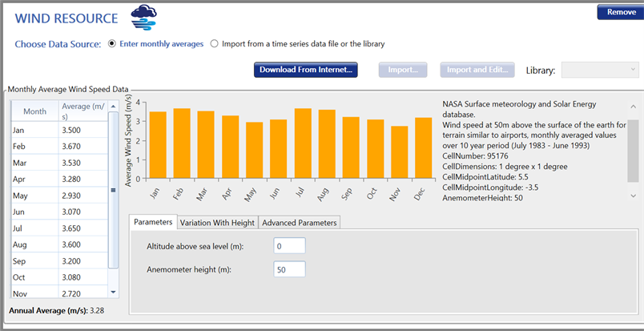This screenshot has height=331, width=644.
Task: Click the wind resource cloud icon
Action: 144,15
